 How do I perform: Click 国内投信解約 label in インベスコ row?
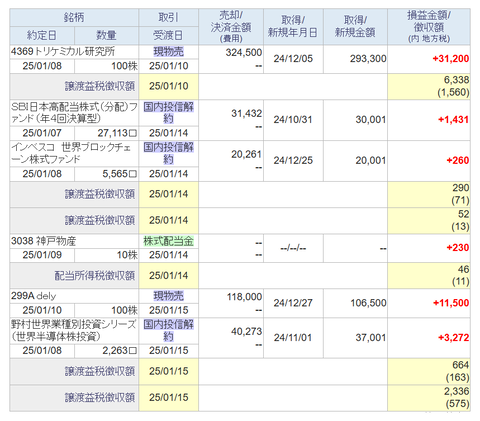point(168,153)
